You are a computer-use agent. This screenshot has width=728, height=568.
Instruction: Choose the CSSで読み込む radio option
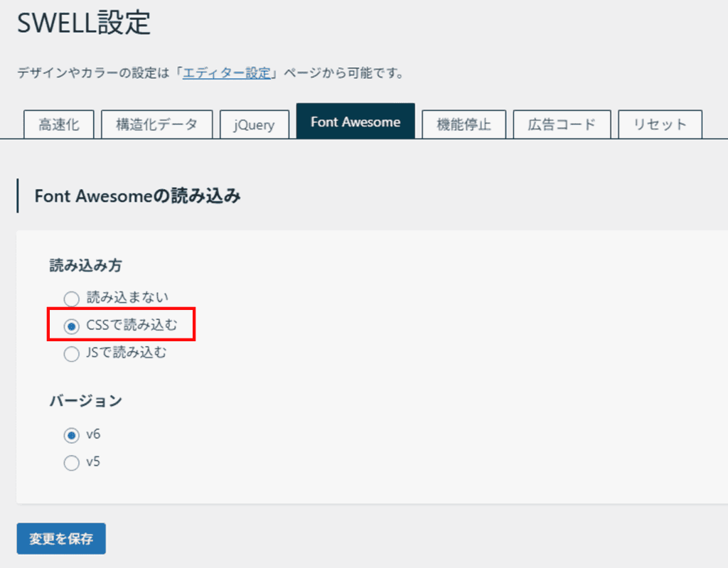pyautogui.click(x=72, y=326)
